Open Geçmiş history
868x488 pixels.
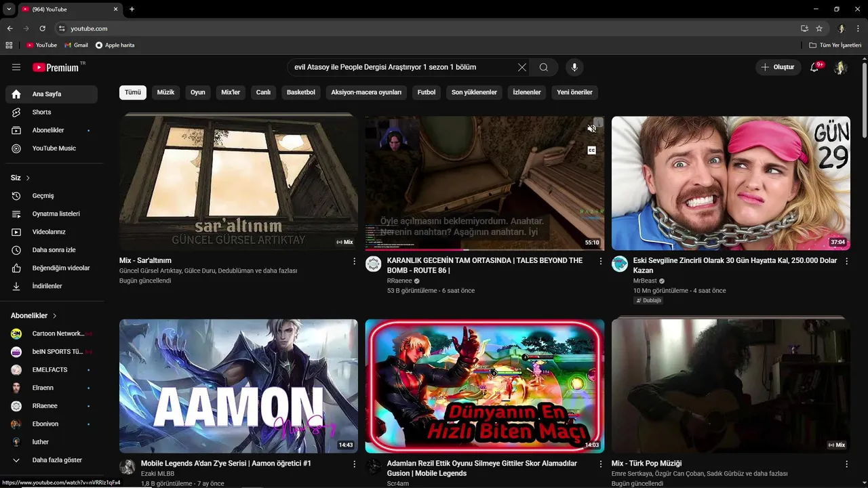pos(52,196)
